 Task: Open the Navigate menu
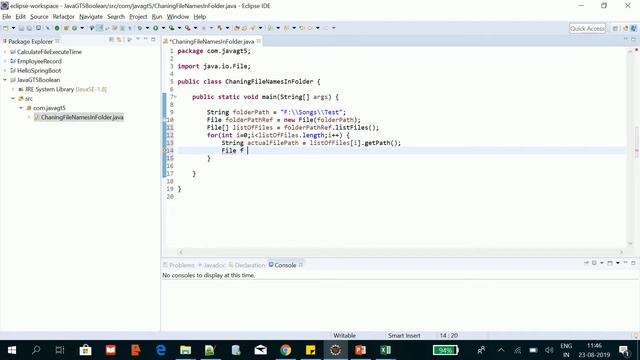tap(91, 17)
